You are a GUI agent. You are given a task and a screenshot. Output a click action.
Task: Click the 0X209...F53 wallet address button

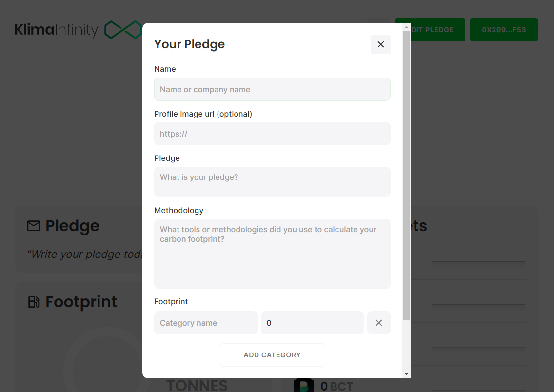coord(504,30)
